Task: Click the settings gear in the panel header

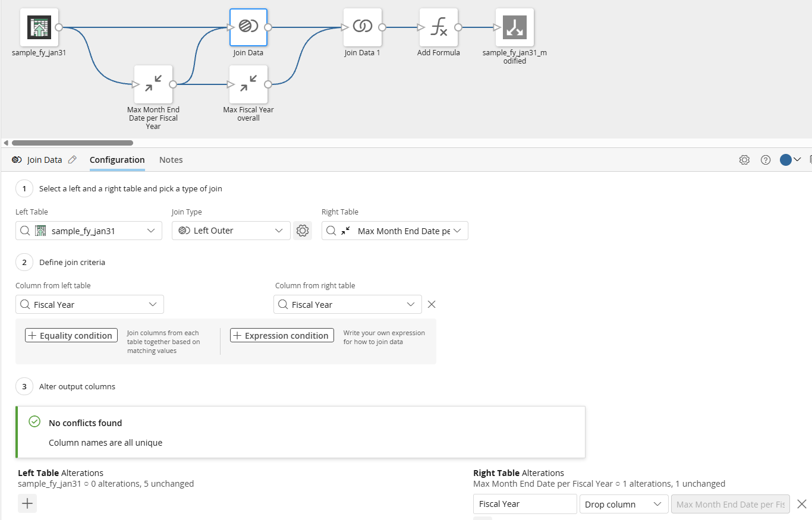Action: click(744, 160)
